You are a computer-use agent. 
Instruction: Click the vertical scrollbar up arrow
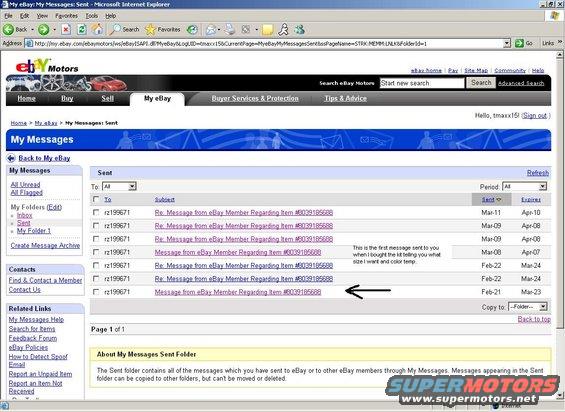pos(560,55)
